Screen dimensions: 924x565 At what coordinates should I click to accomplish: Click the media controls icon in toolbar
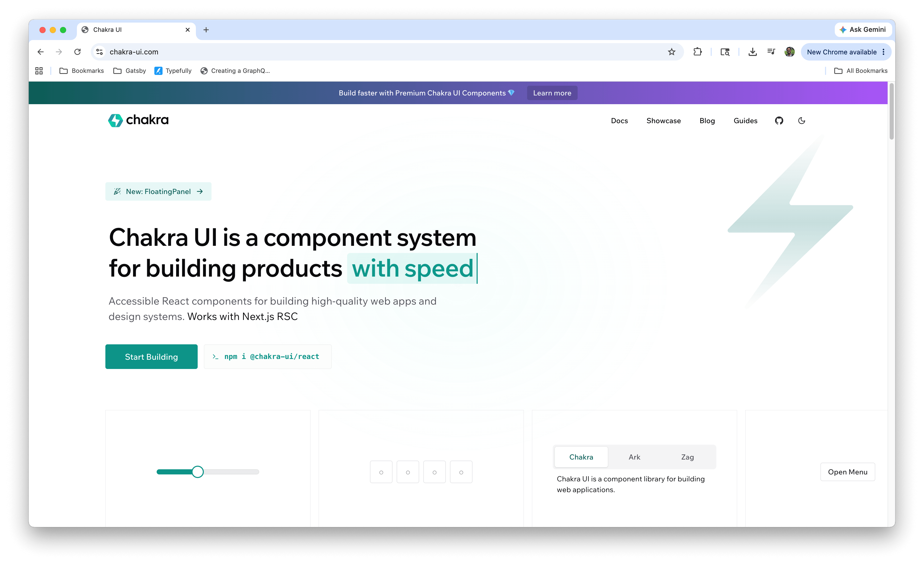pyautogui.click(x=771, y=52)
